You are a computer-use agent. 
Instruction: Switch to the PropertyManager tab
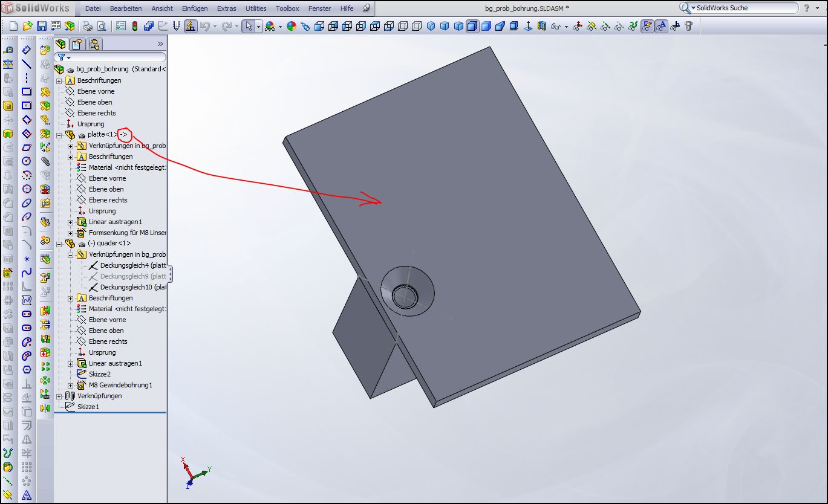coord(77,44)
